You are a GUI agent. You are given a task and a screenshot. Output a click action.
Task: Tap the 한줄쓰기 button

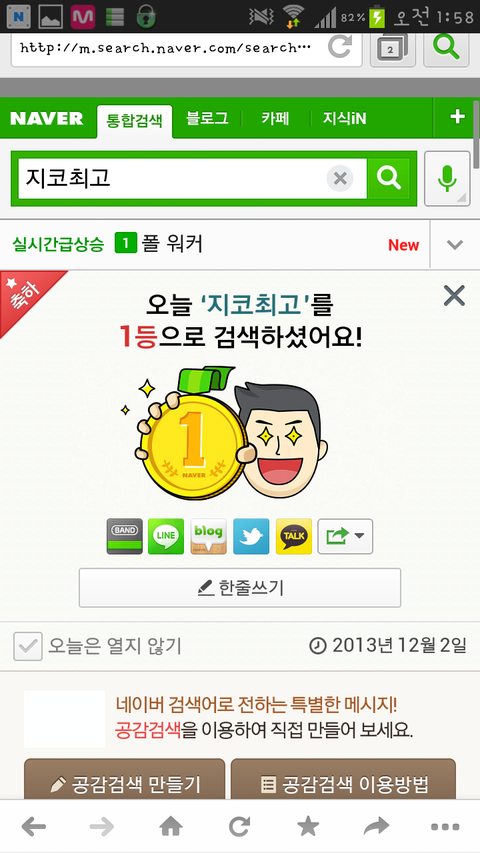coord(240,588)
